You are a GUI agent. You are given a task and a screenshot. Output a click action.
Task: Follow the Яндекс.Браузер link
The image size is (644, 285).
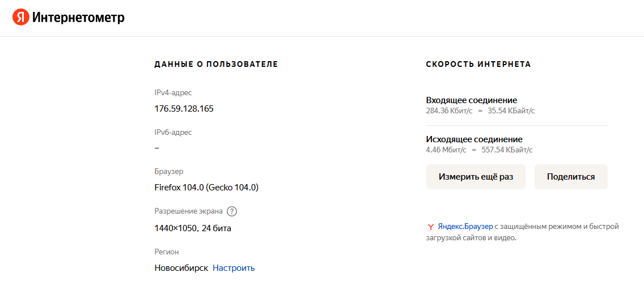pyautogui.click(x=465, y=227)
